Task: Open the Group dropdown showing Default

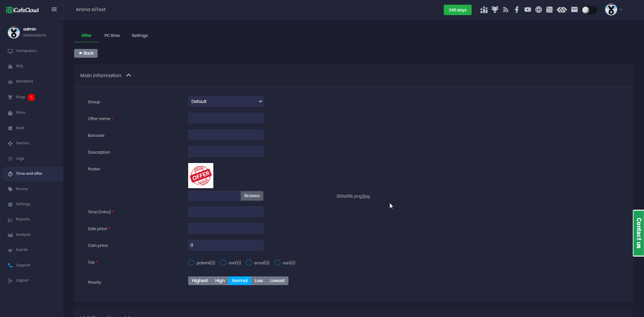Action: 226,101
